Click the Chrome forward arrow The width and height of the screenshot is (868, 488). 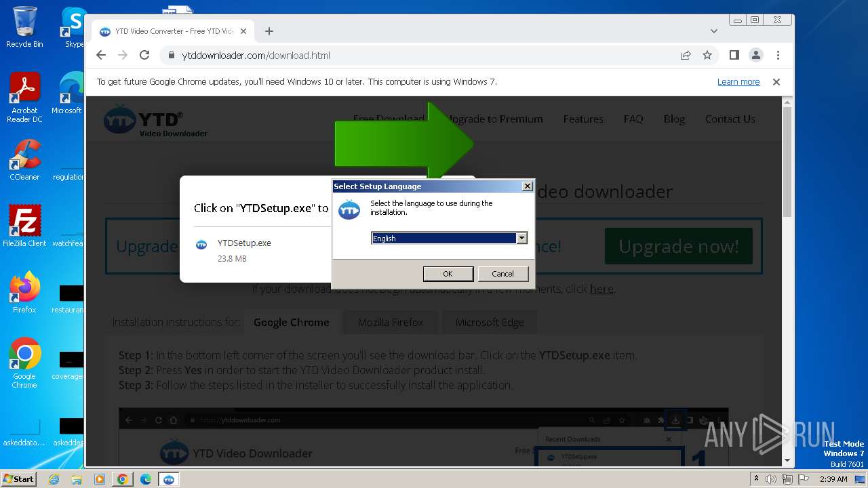click(123, 55)
